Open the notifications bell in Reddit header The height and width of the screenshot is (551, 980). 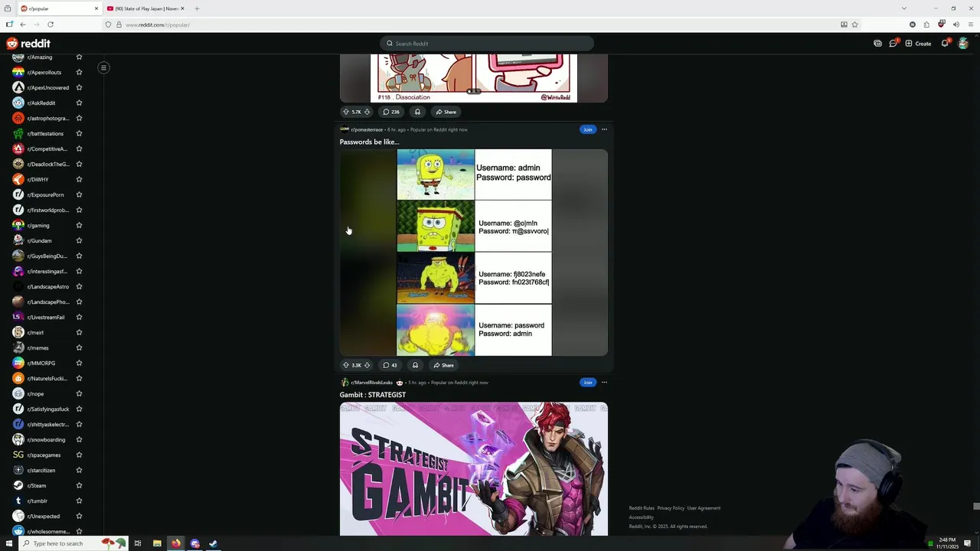(x=945, y=44)
